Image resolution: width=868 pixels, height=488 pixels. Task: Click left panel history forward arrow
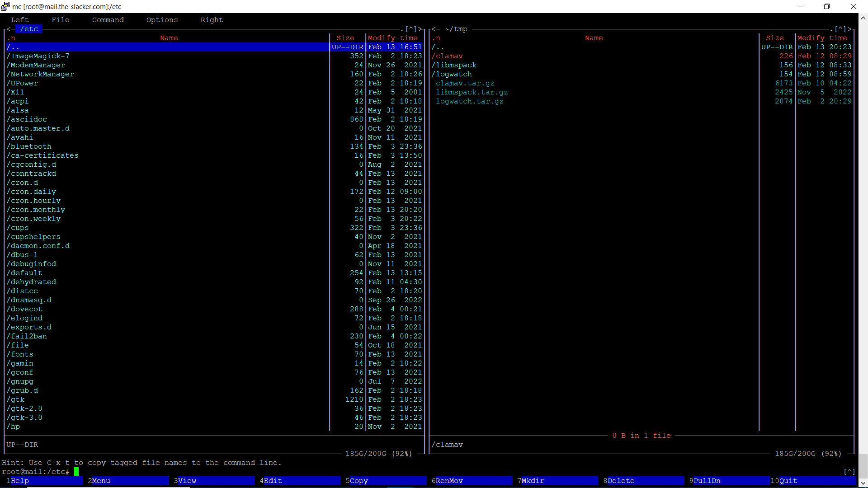(x=420, y=29)
